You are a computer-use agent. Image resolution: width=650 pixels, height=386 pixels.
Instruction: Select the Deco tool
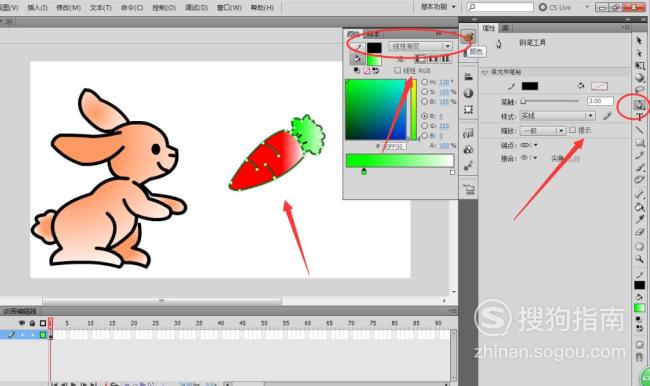click(x=639, y=180)
